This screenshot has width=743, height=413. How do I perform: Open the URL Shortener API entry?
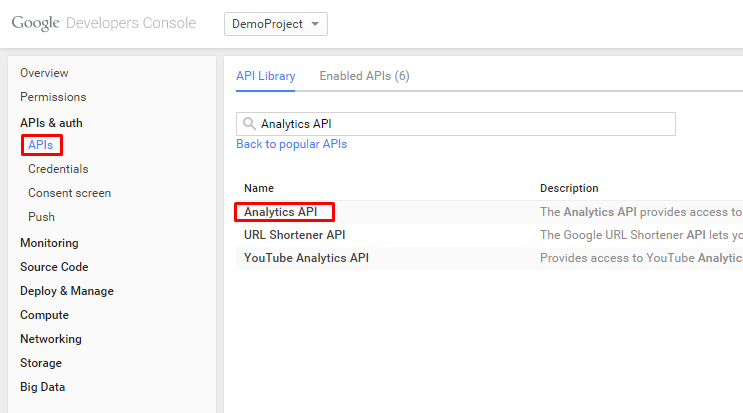[x=294, y=235]
